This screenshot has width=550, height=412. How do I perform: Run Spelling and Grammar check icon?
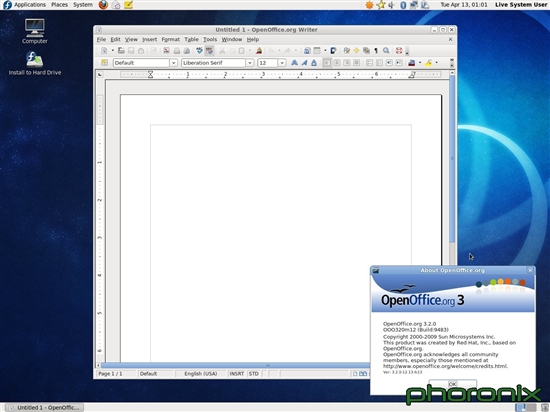[x=199, y=51]
